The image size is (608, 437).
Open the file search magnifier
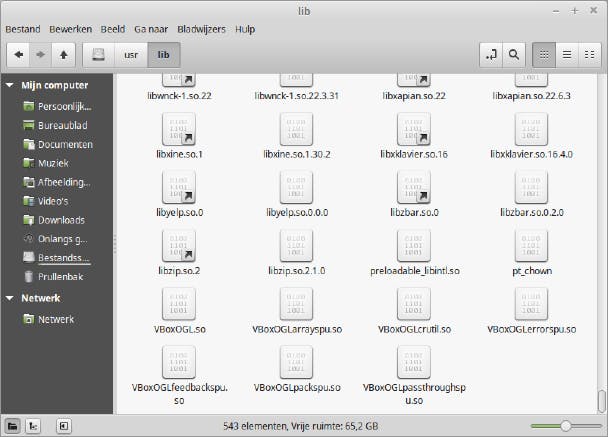(514, 55)
